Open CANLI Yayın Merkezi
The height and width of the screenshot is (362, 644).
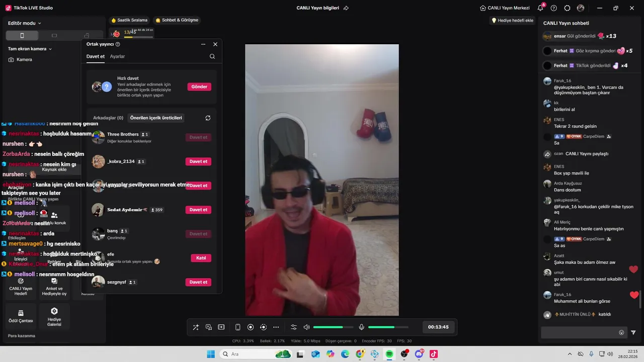pyautogui.click(x=505, y=8)
